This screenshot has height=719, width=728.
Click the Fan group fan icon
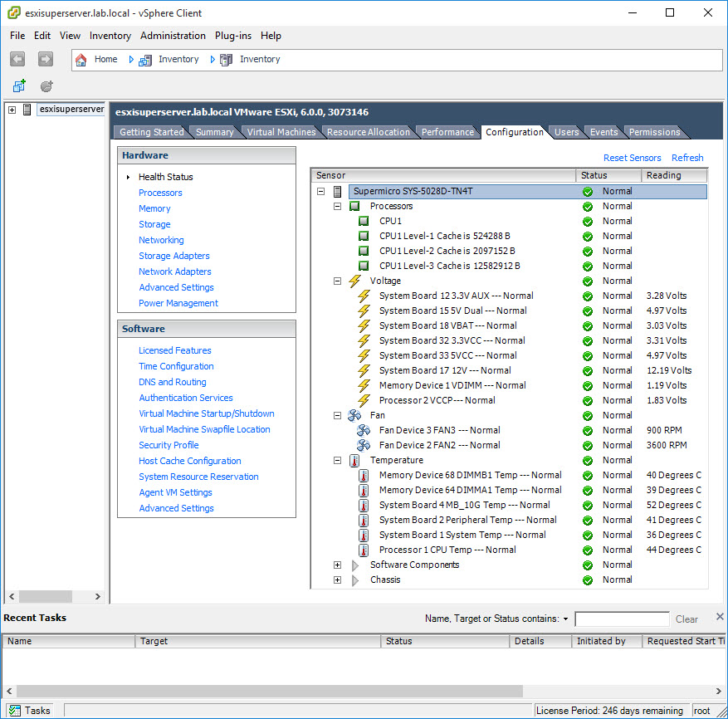pos(354,415)
